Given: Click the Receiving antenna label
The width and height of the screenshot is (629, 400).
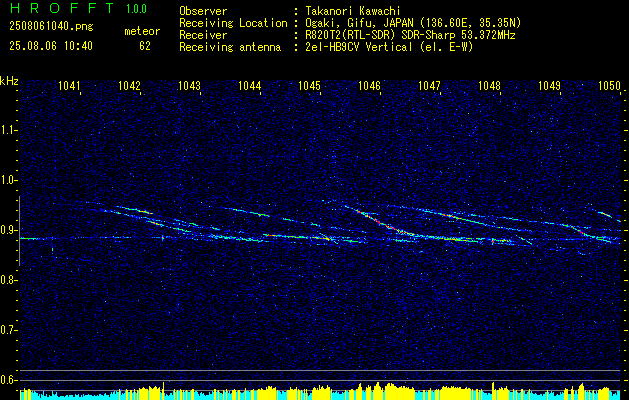Looking at the screenshot, I should 230,47.
